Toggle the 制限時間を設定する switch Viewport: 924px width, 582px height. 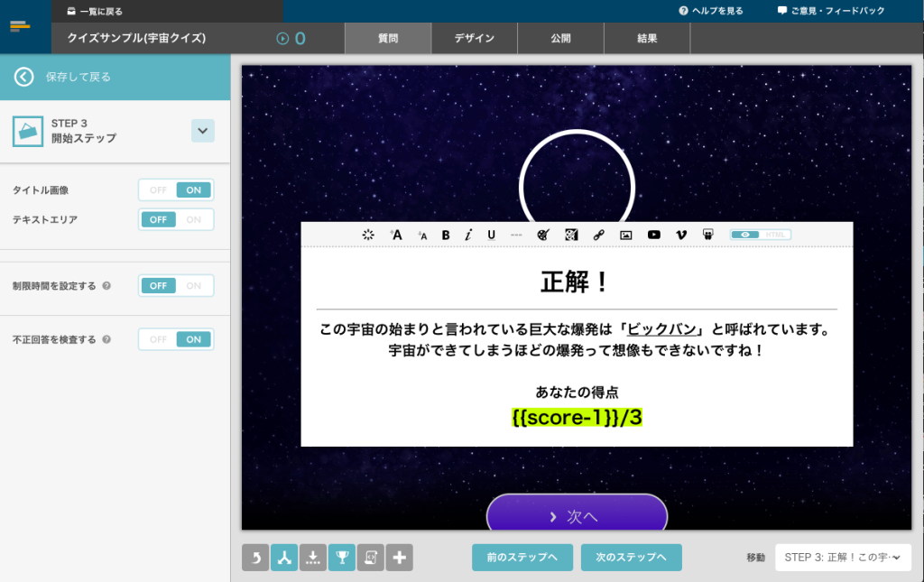176,286
